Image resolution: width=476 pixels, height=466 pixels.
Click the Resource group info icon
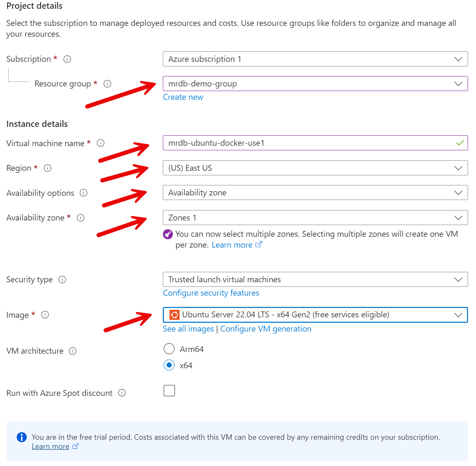[x=107, y=84]
